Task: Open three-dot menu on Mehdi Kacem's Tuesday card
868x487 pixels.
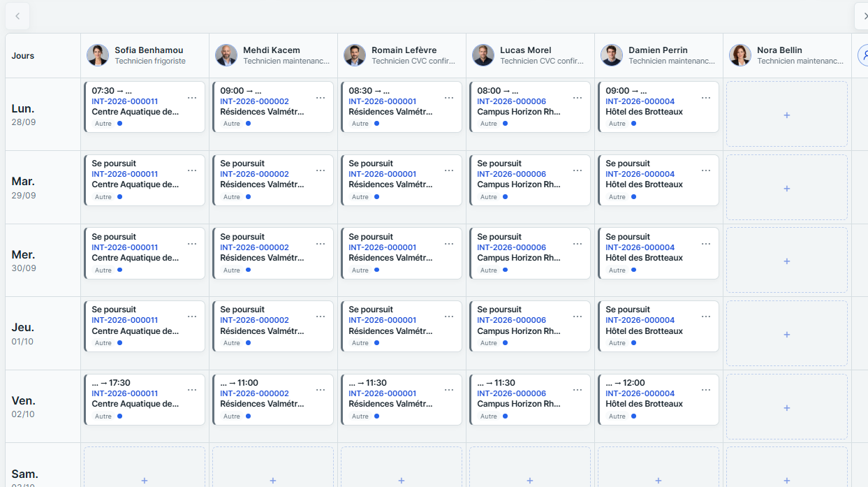Action: point(321,170)
